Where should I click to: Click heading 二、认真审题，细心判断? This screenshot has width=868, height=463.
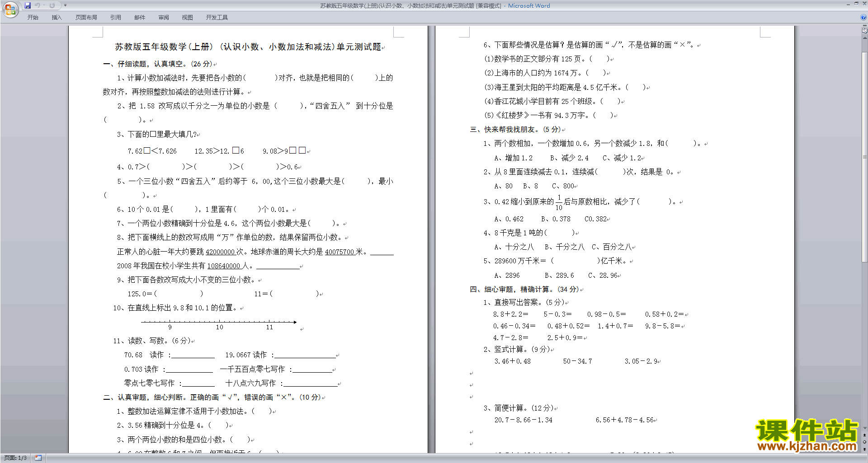(212, 398)
